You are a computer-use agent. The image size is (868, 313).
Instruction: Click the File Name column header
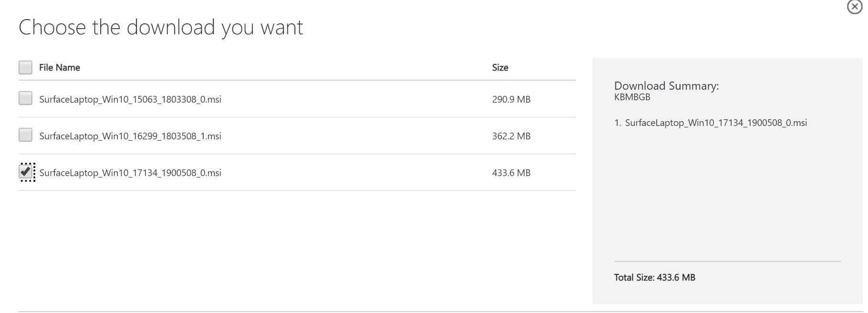[x=60, y=67]
